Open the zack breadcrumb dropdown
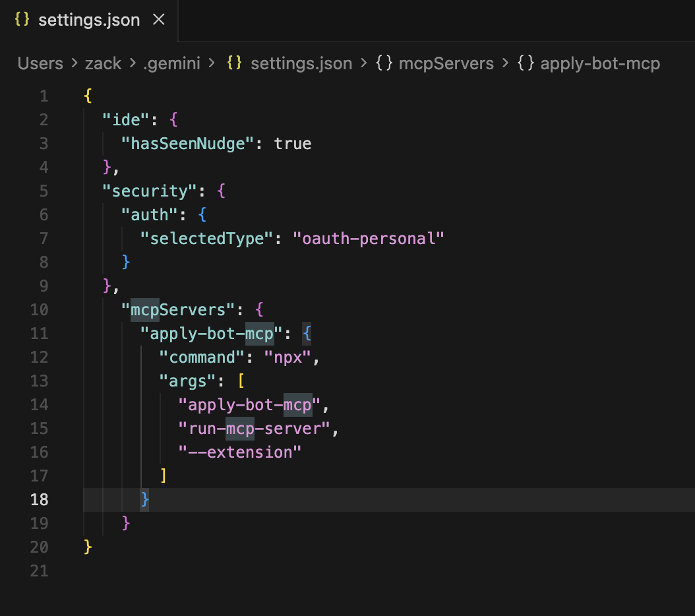Viewport: 695px width, 616px height. (103, 63)
